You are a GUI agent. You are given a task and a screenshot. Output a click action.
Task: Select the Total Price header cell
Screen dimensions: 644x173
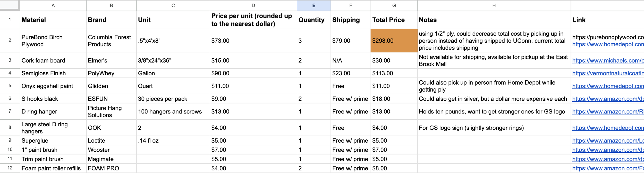point(394,20)
